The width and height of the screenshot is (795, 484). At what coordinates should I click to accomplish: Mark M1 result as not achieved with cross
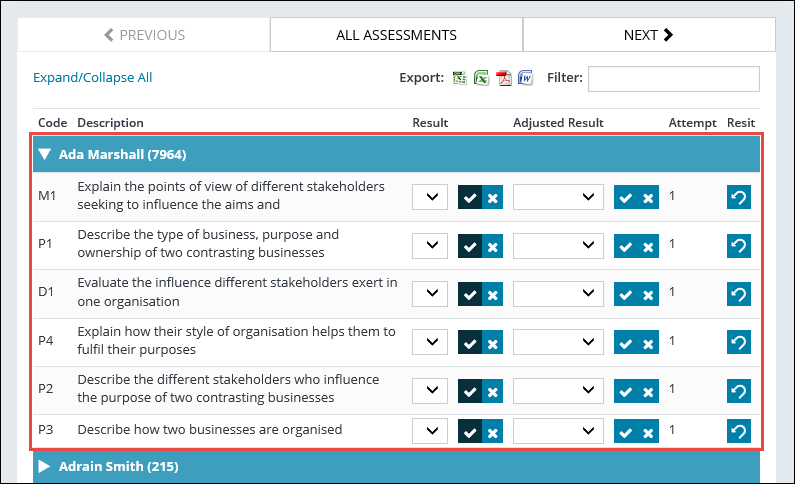492,198
